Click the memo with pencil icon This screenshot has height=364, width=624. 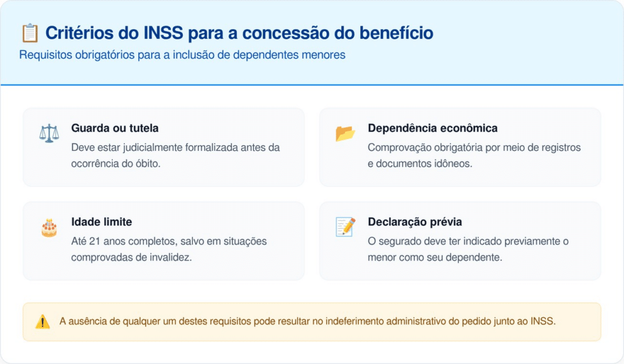(x=345, y=227)
